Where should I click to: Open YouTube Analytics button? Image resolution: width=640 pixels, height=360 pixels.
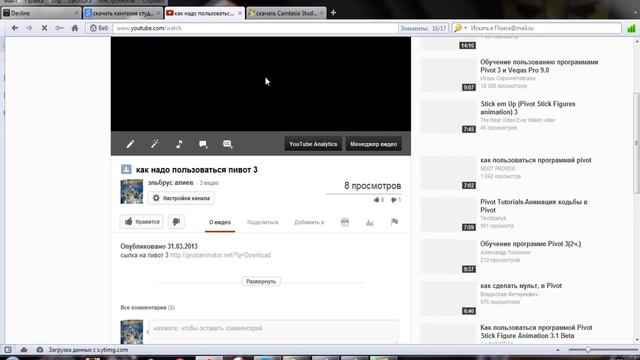(313, 144)
